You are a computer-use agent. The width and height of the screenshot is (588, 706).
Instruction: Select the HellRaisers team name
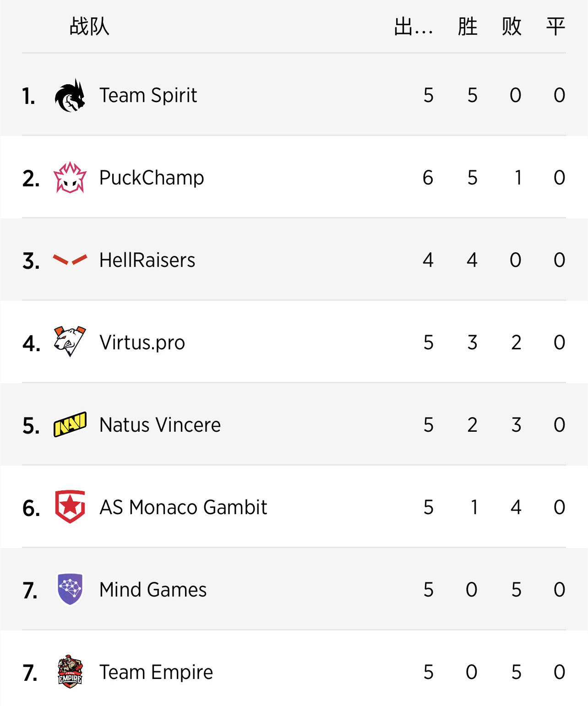click(147, 260)
